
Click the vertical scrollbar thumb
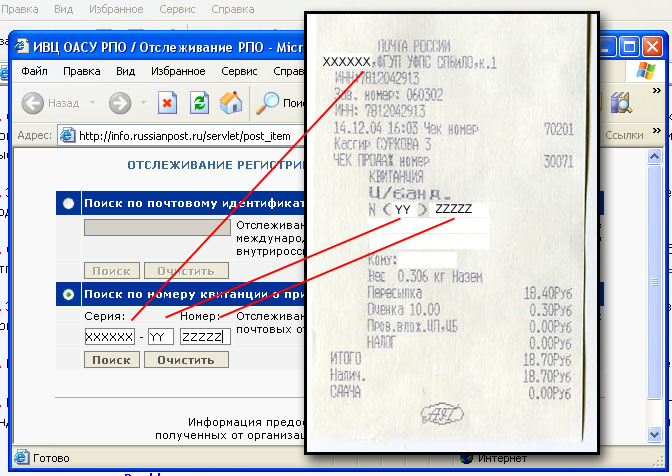[654, 282]
